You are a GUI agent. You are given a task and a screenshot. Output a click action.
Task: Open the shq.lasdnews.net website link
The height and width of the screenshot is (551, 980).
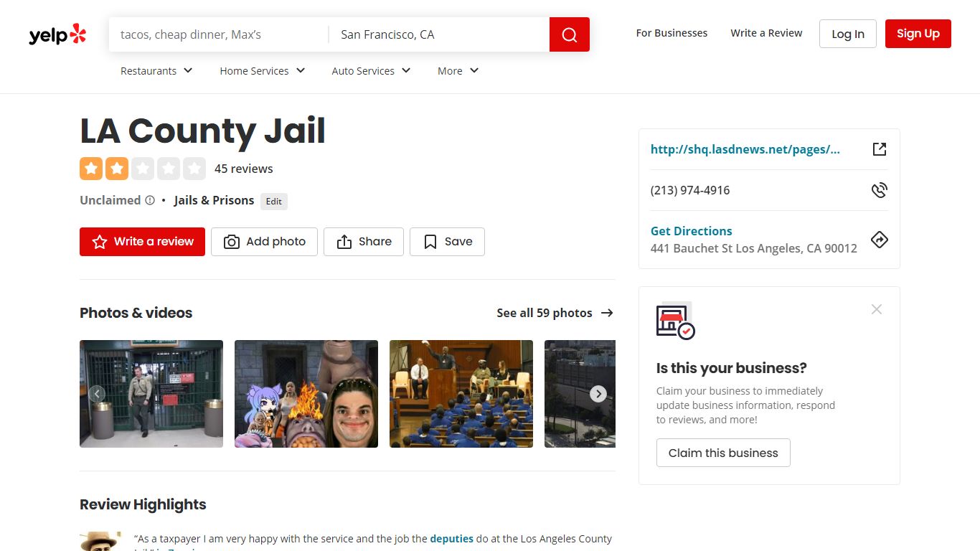click(x=745, y=149)
